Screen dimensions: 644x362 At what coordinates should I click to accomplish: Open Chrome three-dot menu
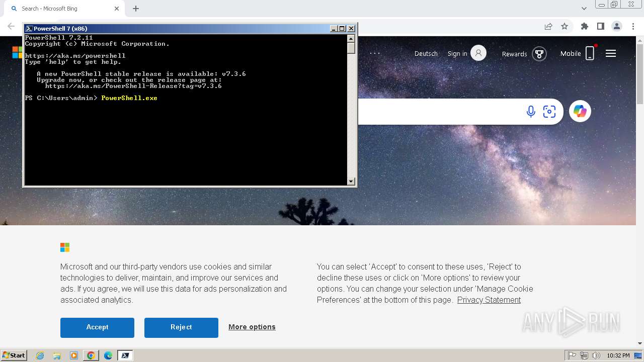pos(633,26)
